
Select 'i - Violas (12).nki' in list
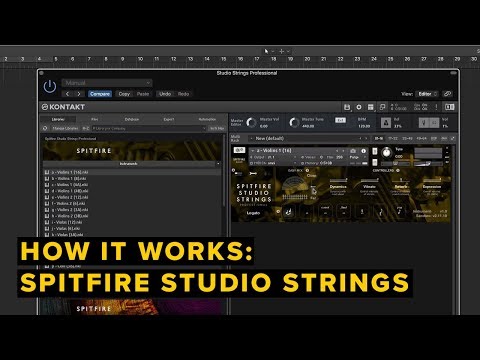click(x=132, y=222)
